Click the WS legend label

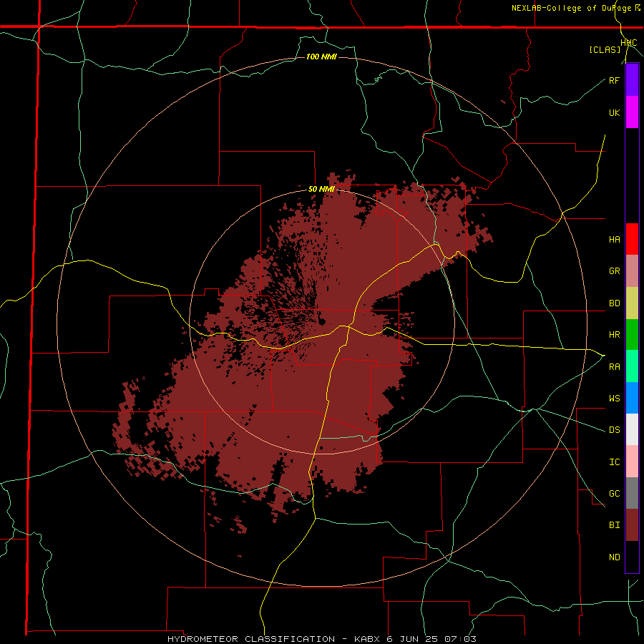614,398
